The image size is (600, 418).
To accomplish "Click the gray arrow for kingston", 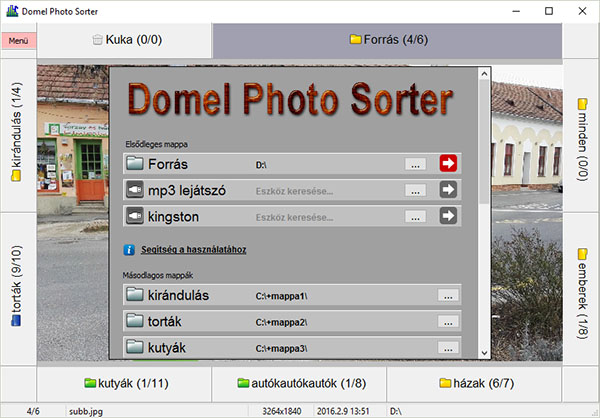I will click(449, 215).
